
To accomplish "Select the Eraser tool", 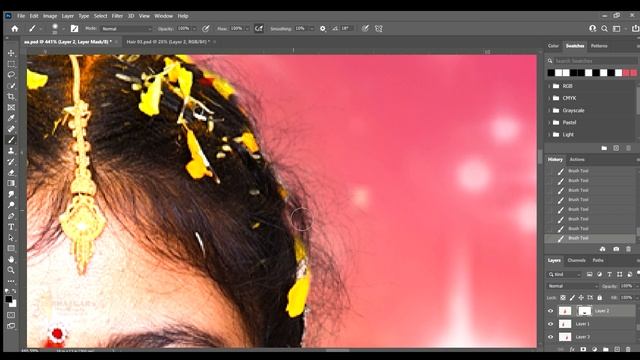I will point(11,172).
